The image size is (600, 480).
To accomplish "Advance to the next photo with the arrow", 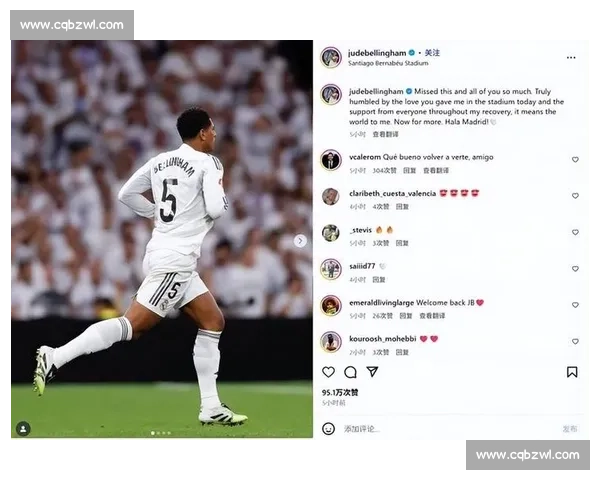I will (x=300, y=241).
